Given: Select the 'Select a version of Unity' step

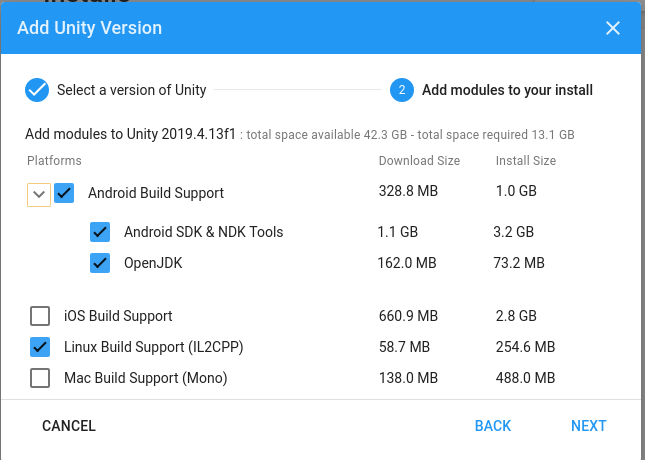Looking at the screenshot, I should (x=131, y=90).
